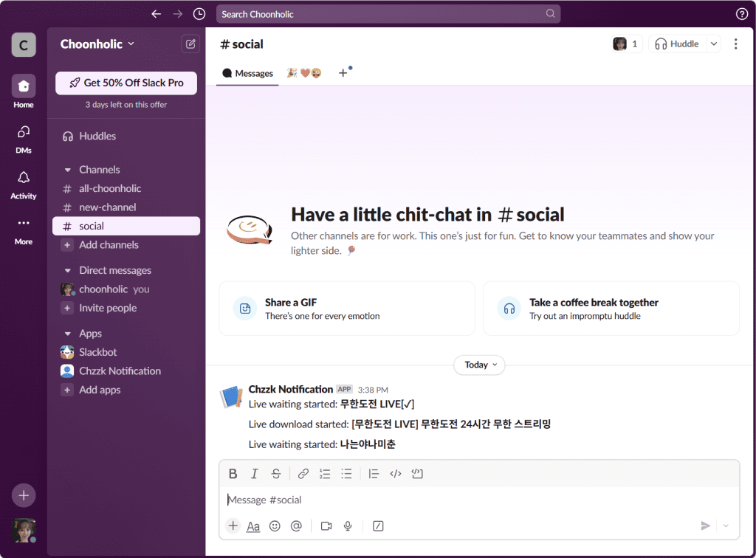Apply inline code formatting
The width and height of the screenshot is (756, 558).
pyautogui.click(x=396, y=474)
